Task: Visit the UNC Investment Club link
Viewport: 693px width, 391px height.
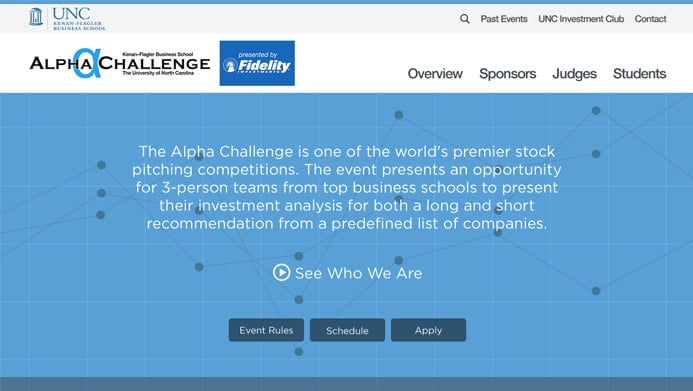Action: coord(581,19)
